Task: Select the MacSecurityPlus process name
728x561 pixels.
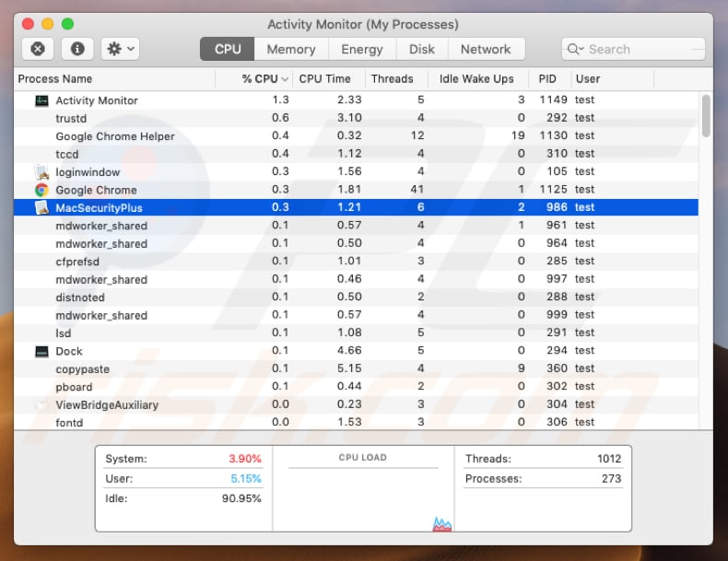Action: [99, 208]
